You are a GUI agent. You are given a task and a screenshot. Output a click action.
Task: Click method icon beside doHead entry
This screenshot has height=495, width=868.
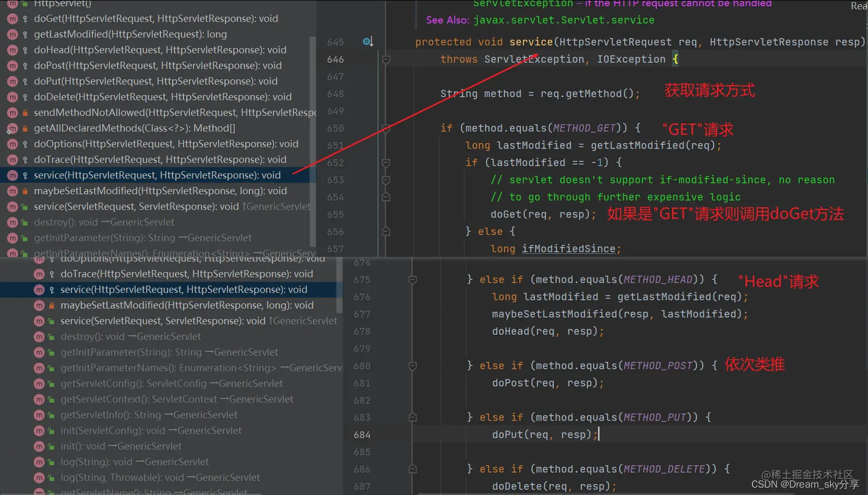12,50
